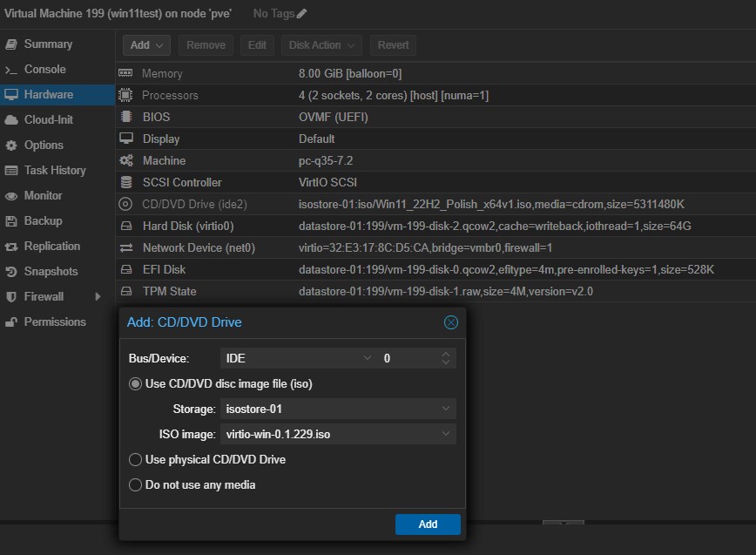Click the Display monitor icon
This screenshot has height=555, width=756.
(x=125, y=139)
